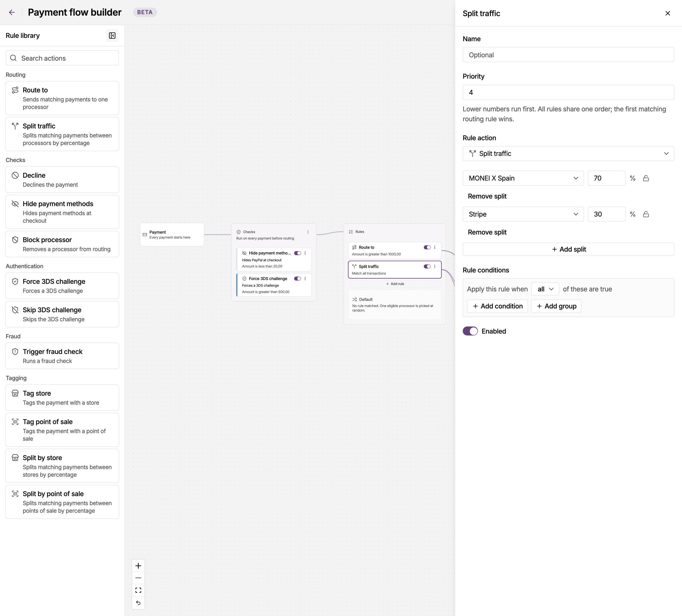The height and width of the screenshot is (616, 682).
Task: Remove the Stripe split
Action: 487,232
